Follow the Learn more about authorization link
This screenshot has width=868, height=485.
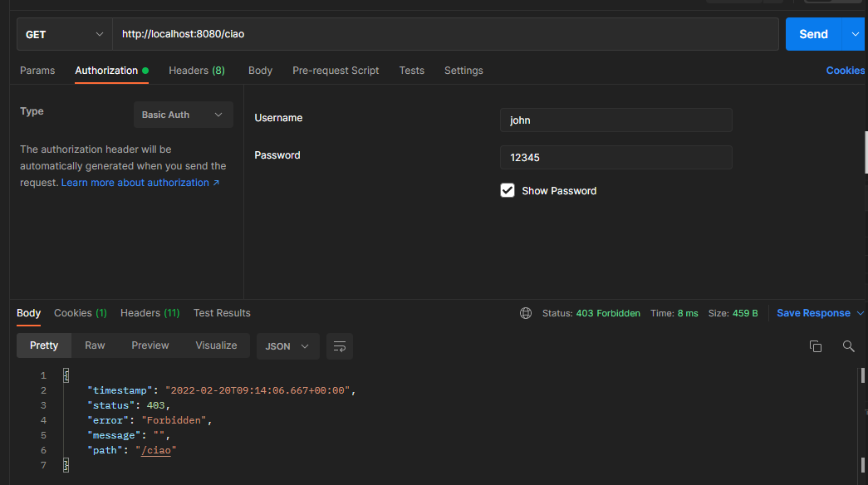140,183
